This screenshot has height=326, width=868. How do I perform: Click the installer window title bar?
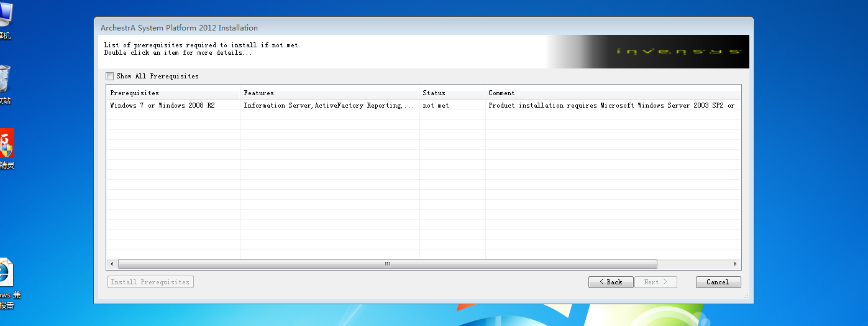click(424, 27)
